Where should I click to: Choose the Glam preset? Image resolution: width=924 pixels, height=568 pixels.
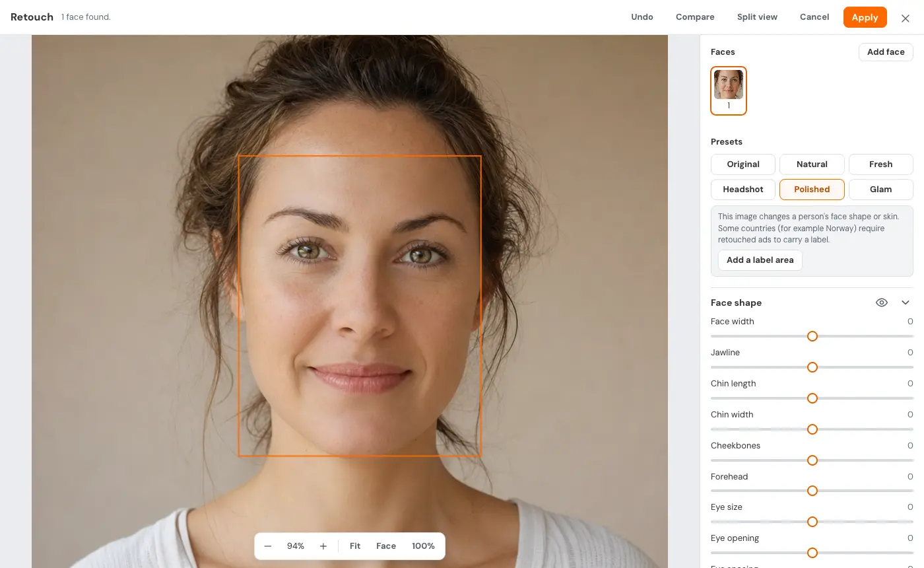[x=880, y=190]
